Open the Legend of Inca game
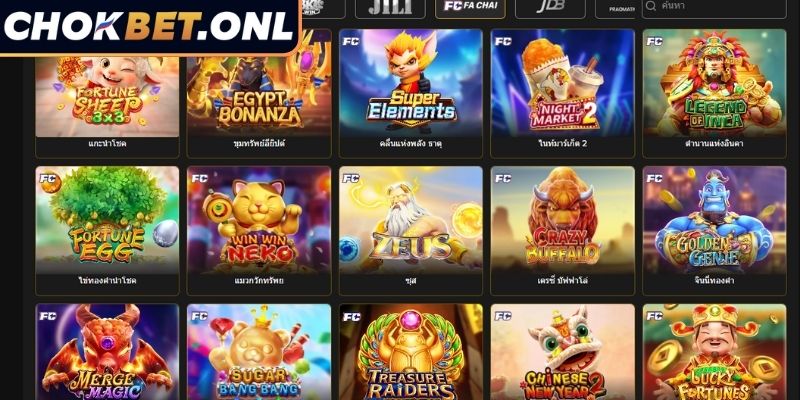 click(x=714, y=93)
